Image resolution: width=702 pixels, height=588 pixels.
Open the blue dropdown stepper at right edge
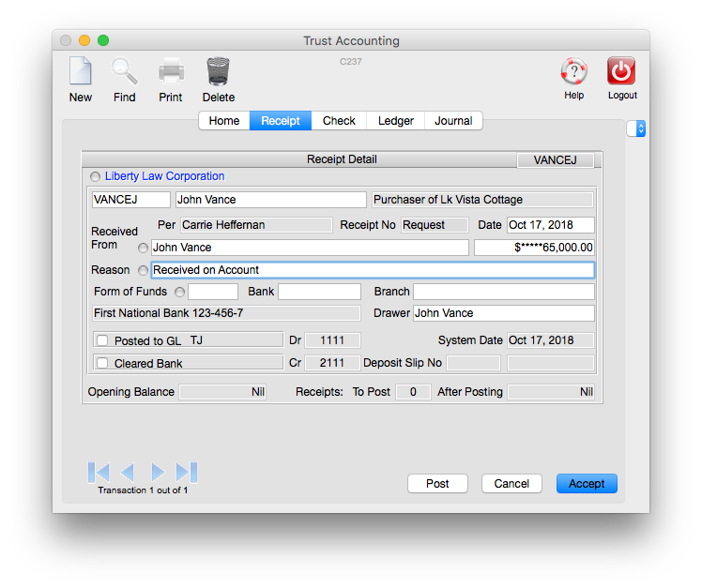coord(641,128)
